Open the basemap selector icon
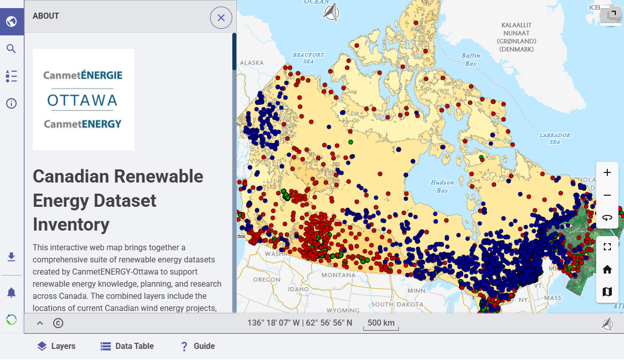Image resolution: width=624 pixels, height=360 pixels. [x=607, y=292]
